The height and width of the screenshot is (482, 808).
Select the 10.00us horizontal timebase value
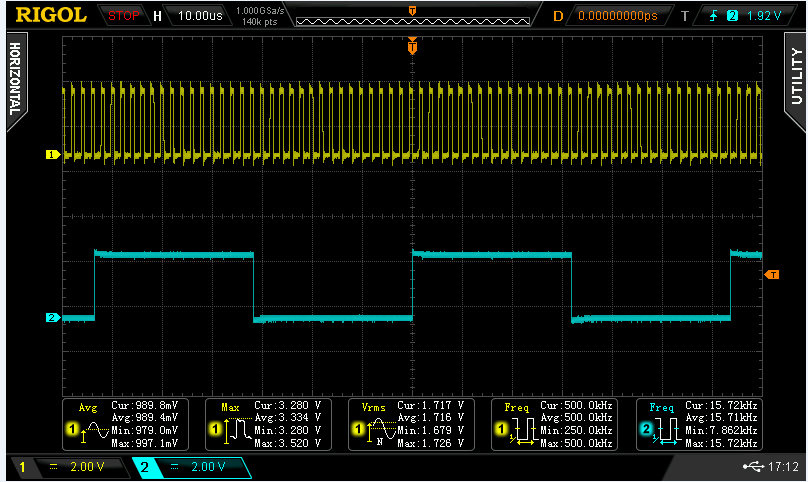coord(200,16)
